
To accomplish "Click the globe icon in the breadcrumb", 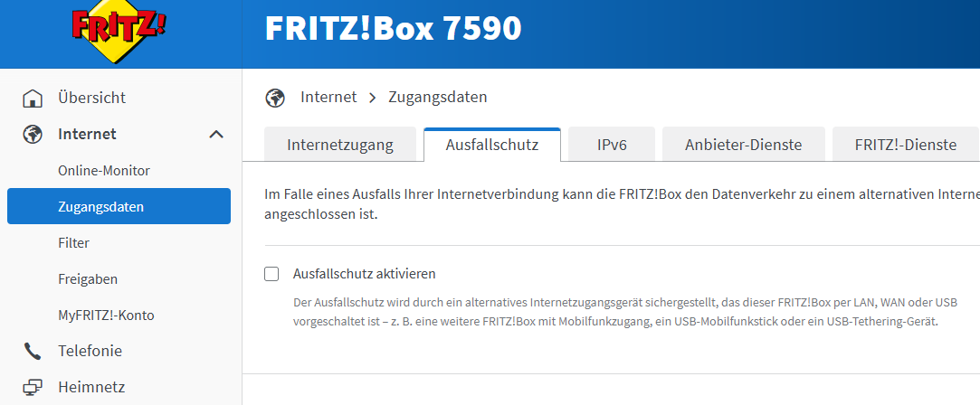I will coord(275,98).
